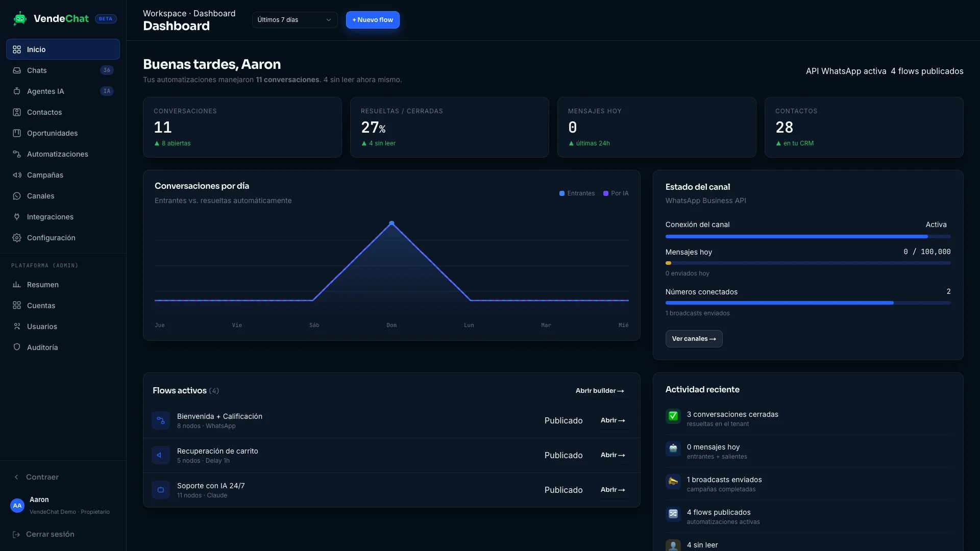The height and width of the screenshot is (551, 980).
Task: Click the Cerrar sesión logout icon
Action: point(16,534)
